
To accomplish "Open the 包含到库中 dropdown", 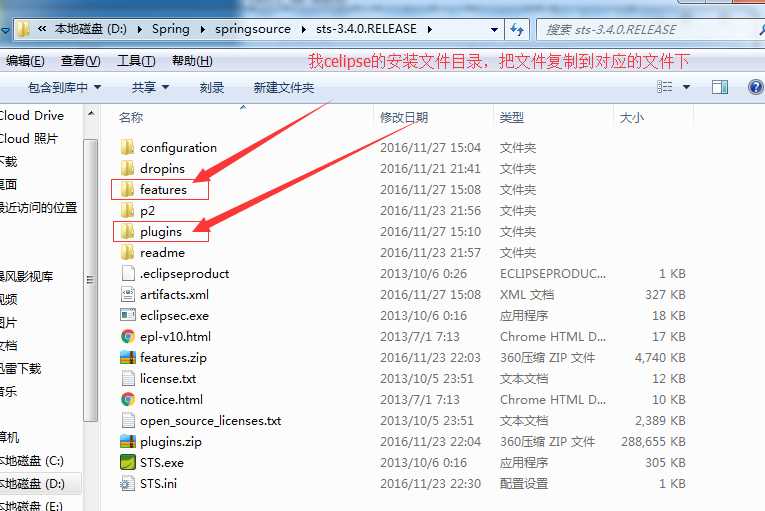I will 64,87.
